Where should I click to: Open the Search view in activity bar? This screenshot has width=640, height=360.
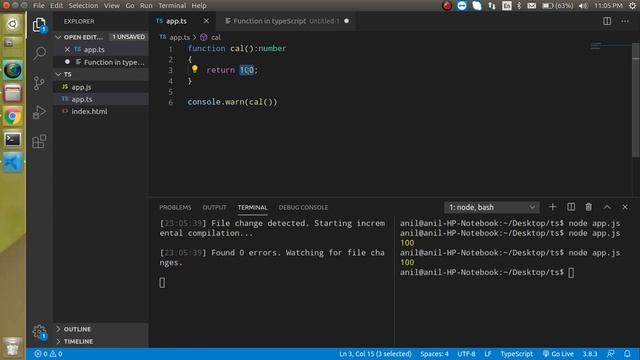39,53
